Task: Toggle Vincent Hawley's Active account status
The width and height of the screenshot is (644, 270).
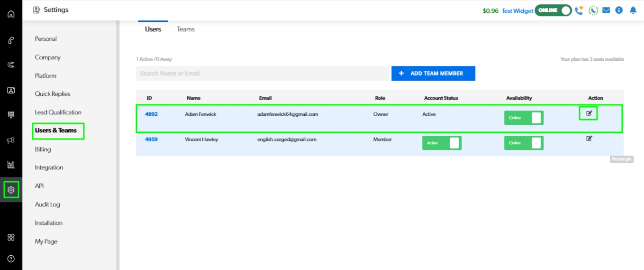Action: coord(442,143)
